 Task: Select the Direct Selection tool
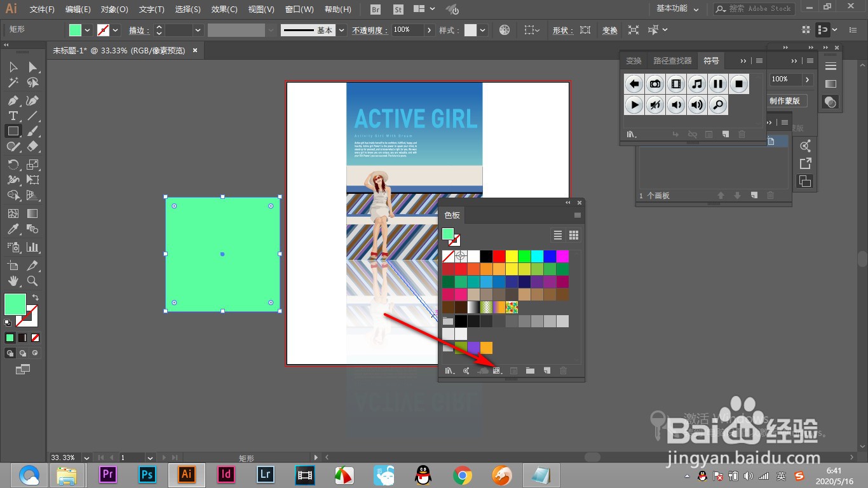[x=32, y=67]
